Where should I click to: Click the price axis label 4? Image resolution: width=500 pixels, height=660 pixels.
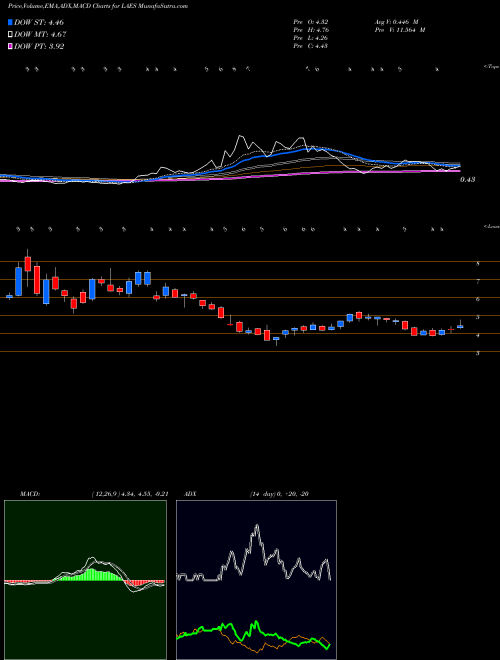[x=478, y=335]
